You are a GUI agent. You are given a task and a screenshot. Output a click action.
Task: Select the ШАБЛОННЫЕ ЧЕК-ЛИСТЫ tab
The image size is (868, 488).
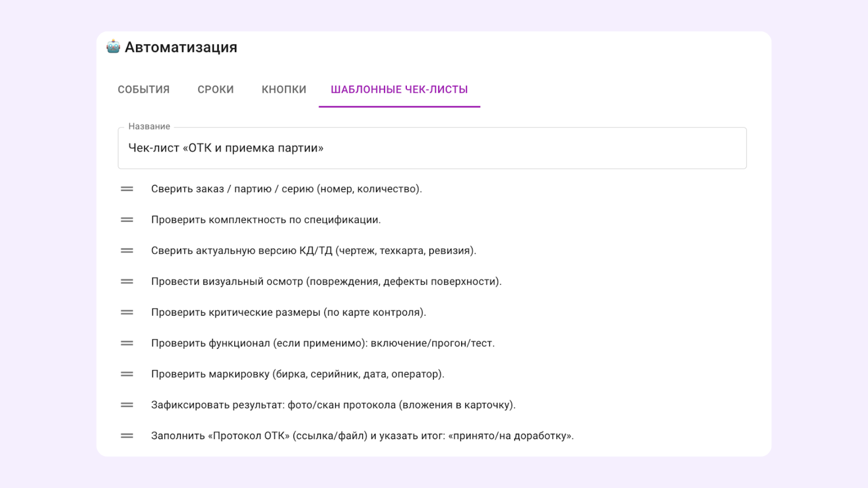399,89
